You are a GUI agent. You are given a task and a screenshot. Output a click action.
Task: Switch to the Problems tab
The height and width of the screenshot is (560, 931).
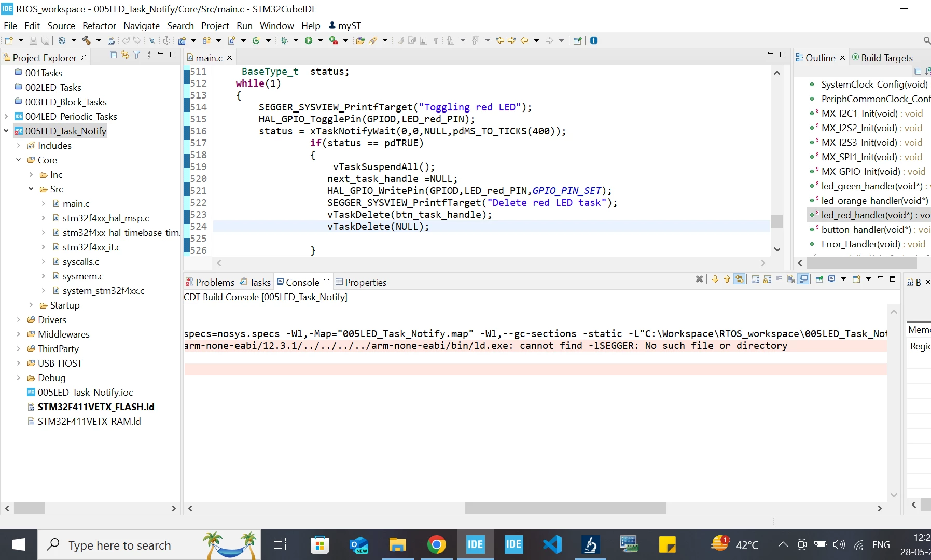click(x=210, y=282)
